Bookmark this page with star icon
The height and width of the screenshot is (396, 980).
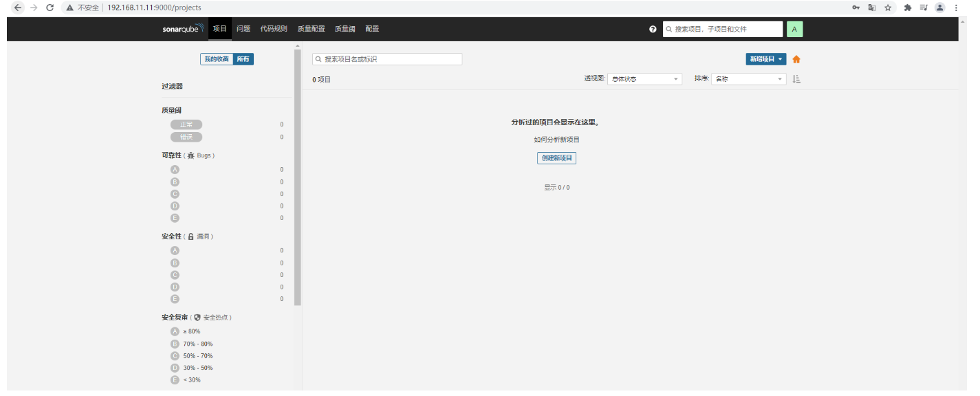point(888,8)
